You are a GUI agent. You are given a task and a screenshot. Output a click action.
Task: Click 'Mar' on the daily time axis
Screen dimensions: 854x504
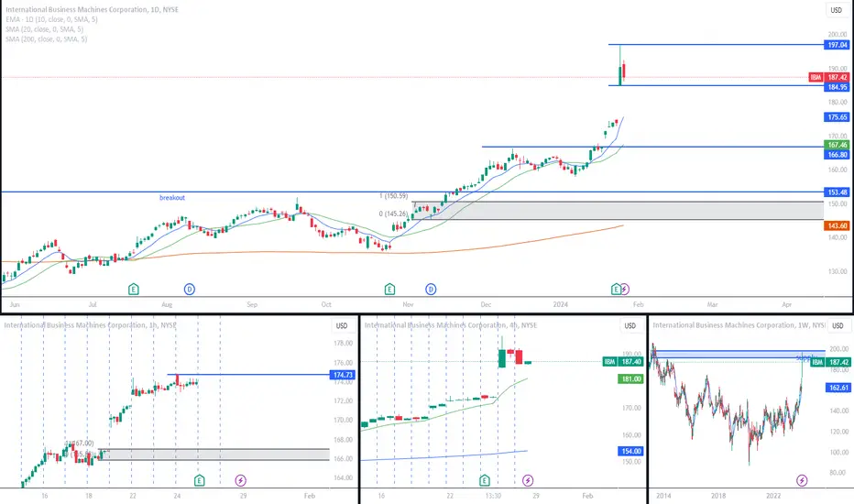[x=712, y=304]
